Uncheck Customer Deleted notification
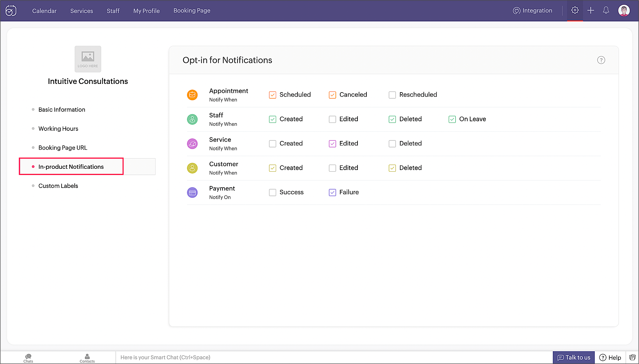The height and width of the screenshot is (364, 639). click(x=392, y=168)
